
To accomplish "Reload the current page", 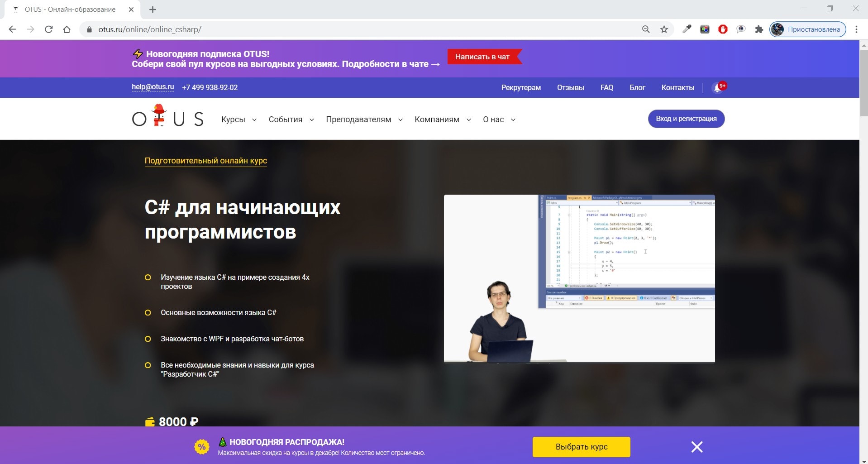I will [x=48, y=29].
